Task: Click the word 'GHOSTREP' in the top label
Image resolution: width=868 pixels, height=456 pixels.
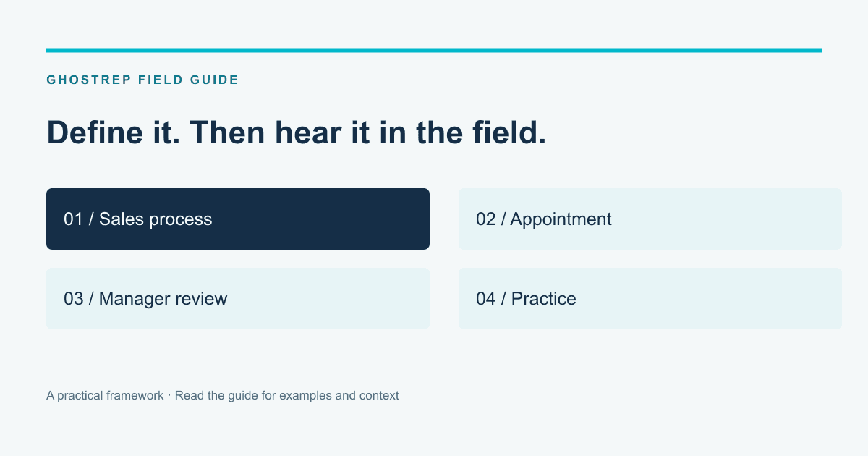Action: pos(88,80)
